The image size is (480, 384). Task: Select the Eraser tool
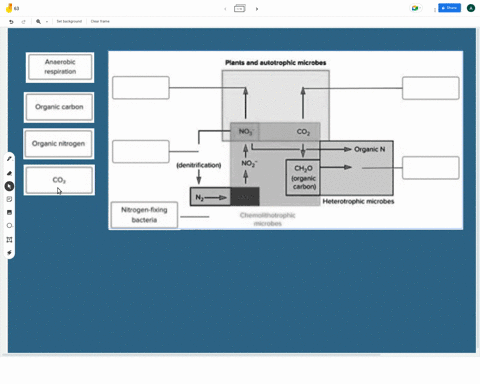pos(9,173)
